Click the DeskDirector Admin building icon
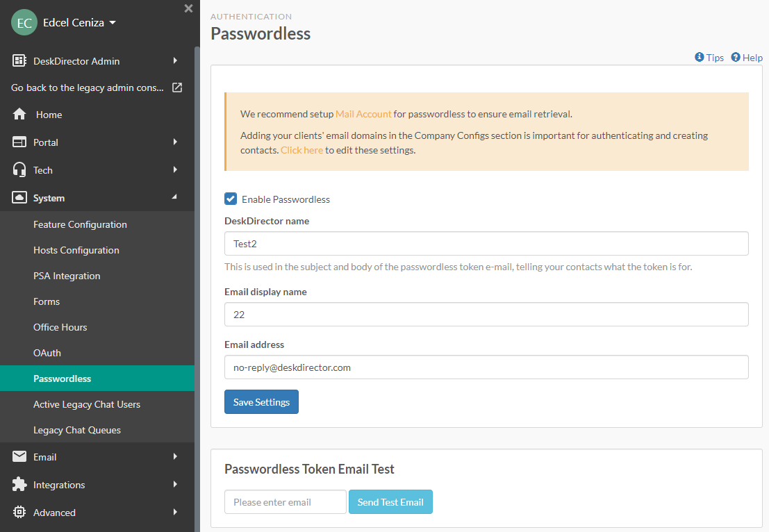The height and width of the screenshot is (532, 769). click(19, 61)
